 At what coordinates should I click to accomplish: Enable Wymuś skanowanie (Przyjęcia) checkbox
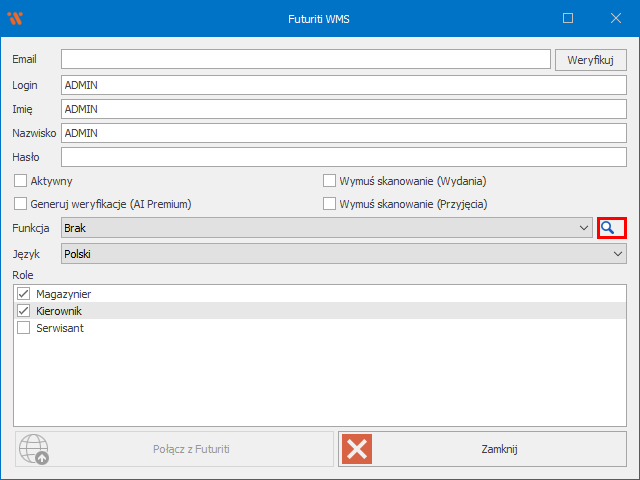(330, 204)
